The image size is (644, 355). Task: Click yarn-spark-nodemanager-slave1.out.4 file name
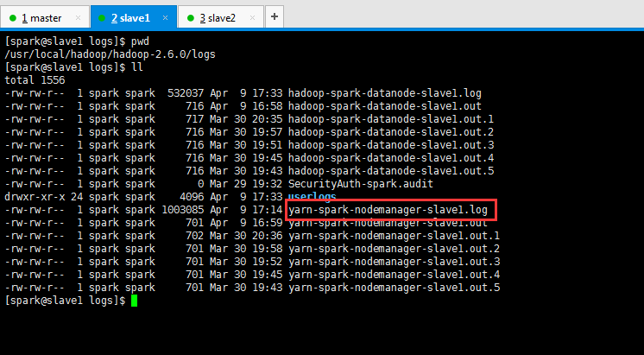395,275
